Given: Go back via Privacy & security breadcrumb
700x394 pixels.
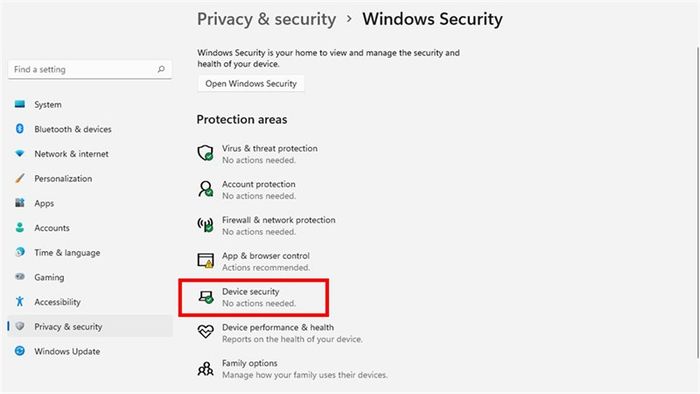Looking at the screenshot, I should tap(267, 19).
